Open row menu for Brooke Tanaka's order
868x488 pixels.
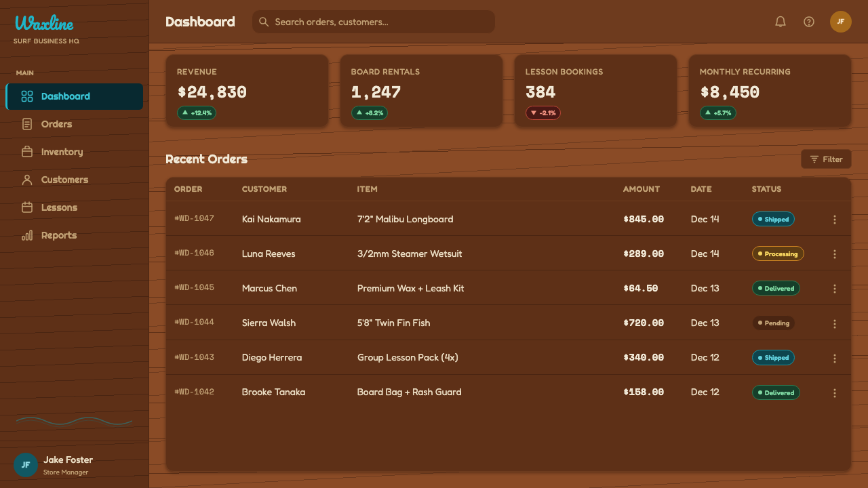pyautogui.click(x=835, y=393)
